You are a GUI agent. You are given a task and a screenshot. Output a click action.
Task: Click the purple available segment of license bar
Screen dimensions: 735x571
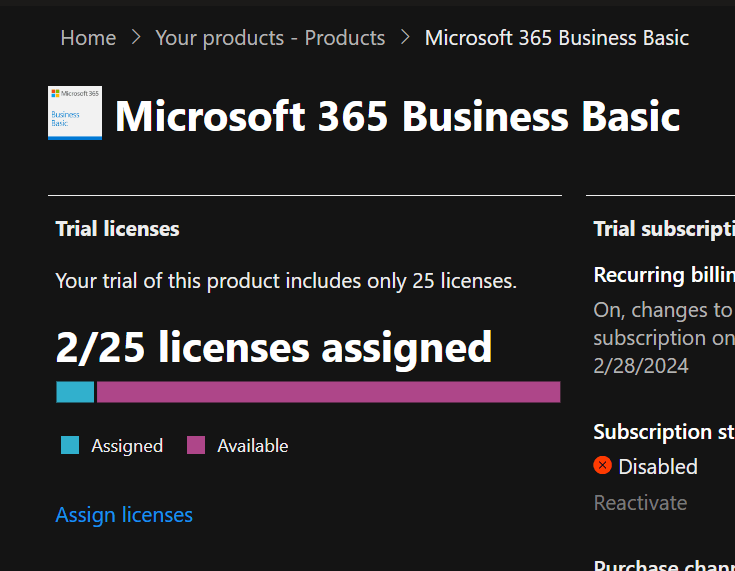point(328,392)
